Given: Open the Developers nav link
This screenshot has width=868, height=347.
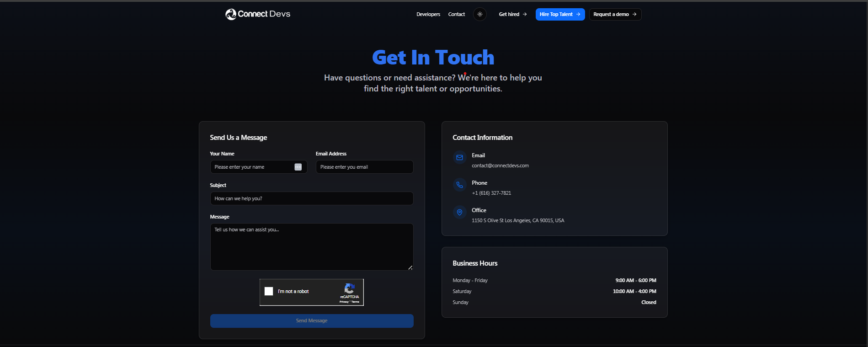Looking at the screenshot, I should 428,14.
